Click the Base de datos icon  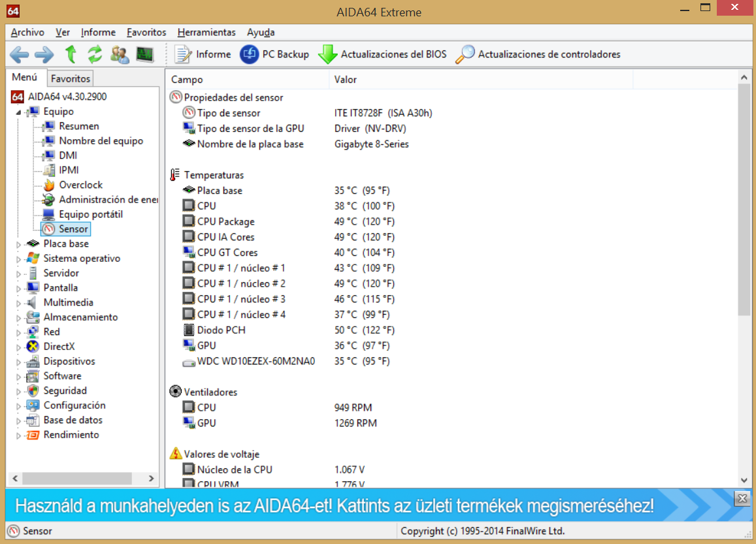(33, 421)
